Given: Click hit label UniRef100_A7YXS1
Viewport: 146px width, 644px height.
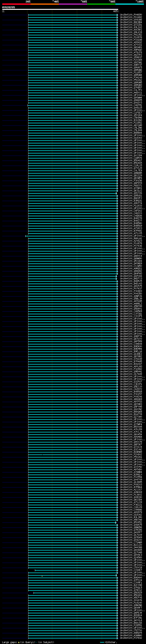Looking at the screenshot, I should click(131, 45).
